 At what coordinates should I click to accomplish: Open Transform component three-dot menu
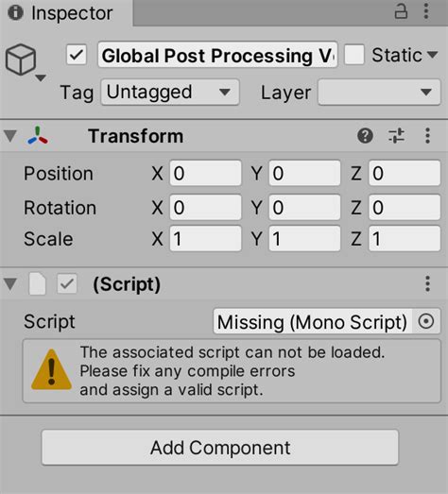pos(427,136)
